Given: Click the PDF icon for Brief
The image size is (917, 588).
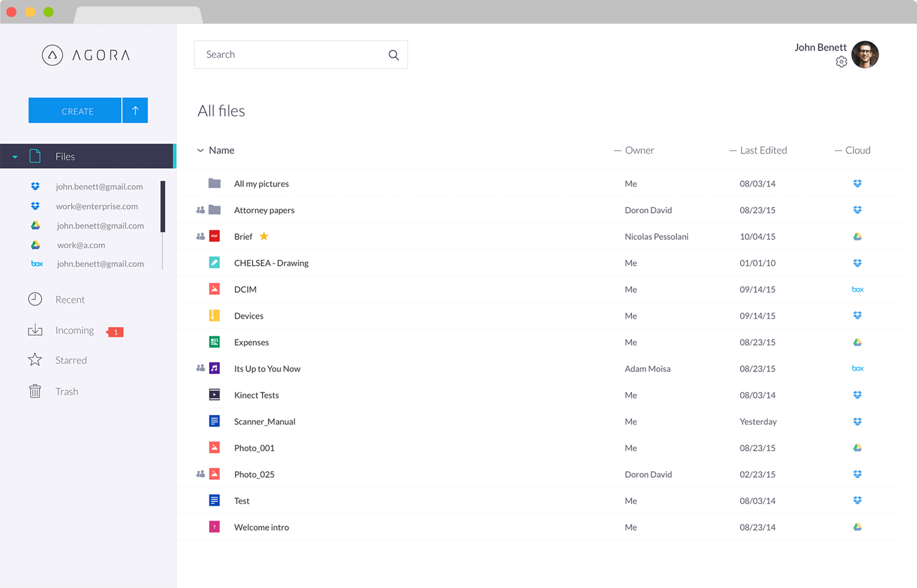Looking at the screenshot, I should coord(214,236).
